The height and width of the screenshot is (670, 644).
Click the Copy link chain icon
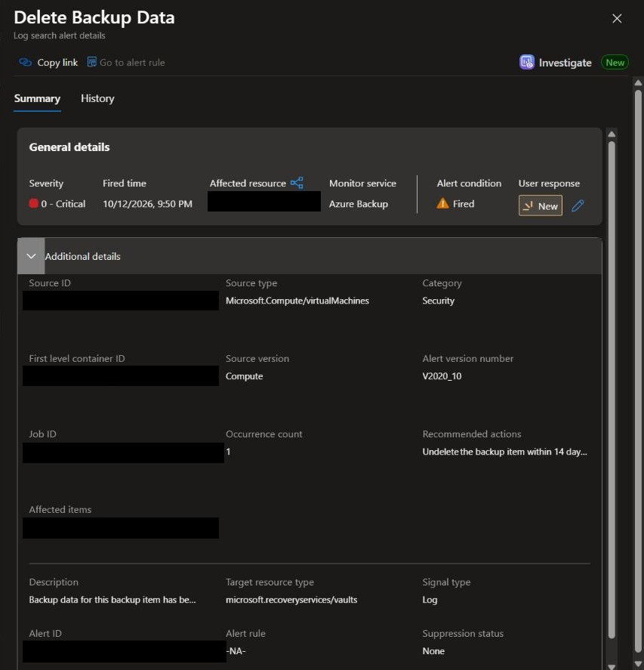coord(25,63)
